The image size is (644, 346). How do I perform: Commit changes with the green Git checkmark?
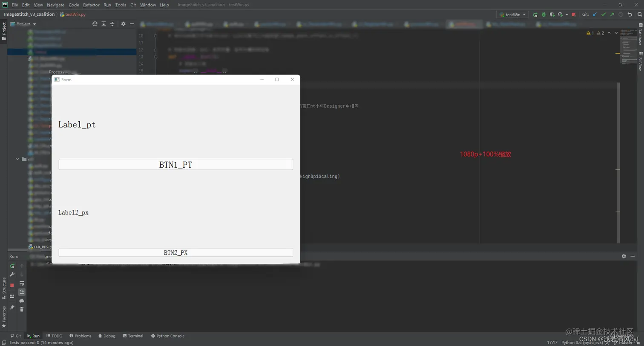click(603, 14)
